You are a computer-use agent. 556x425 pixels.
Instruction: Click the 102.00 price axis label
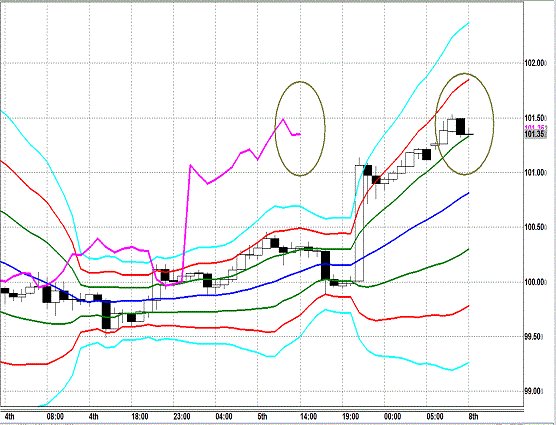(x=535, y=63)
